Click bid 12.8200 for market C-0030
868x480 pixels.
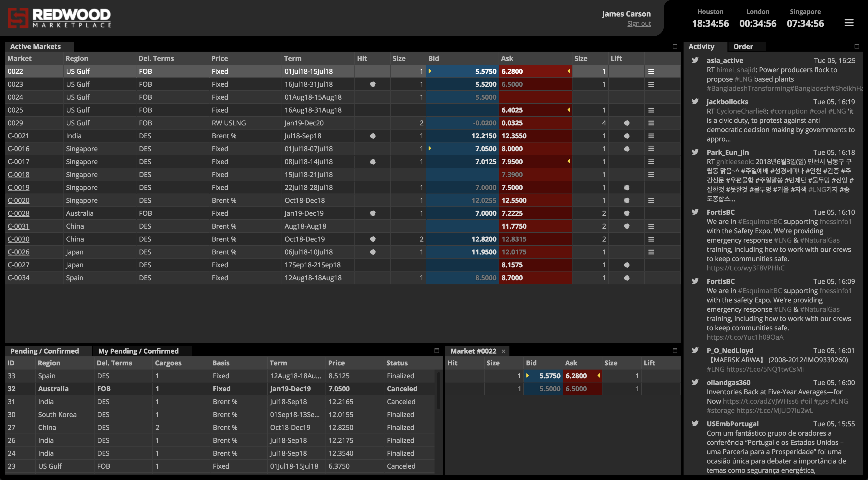click(x=462, y=239)
